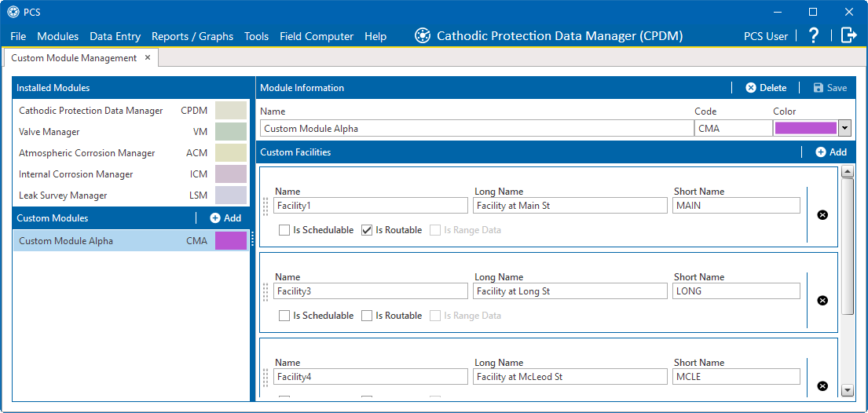The height and width of the screenshot is (413, 868).
Task: Select Valve Manager in Installed Modules
Action: [49, 132]
